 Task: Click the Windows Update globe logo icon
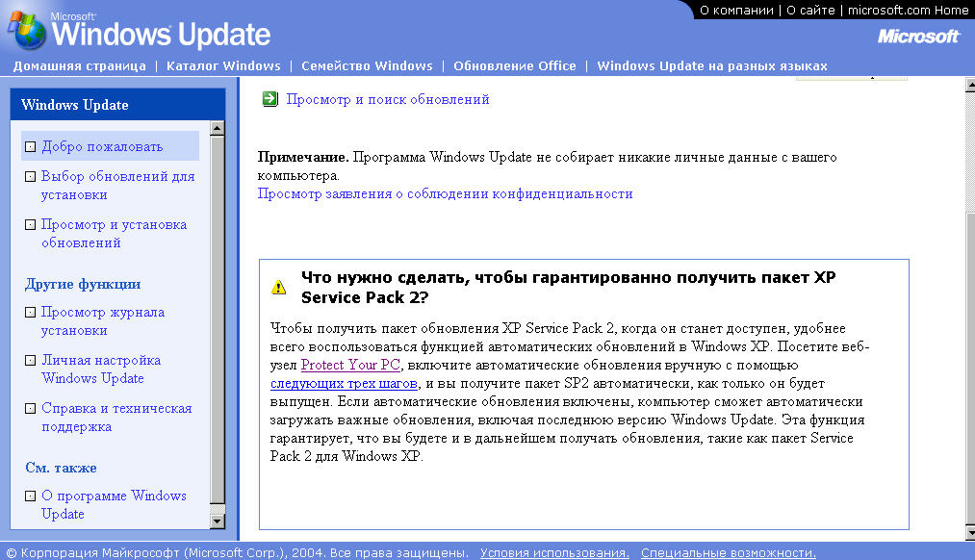click(x=26, y=30)
